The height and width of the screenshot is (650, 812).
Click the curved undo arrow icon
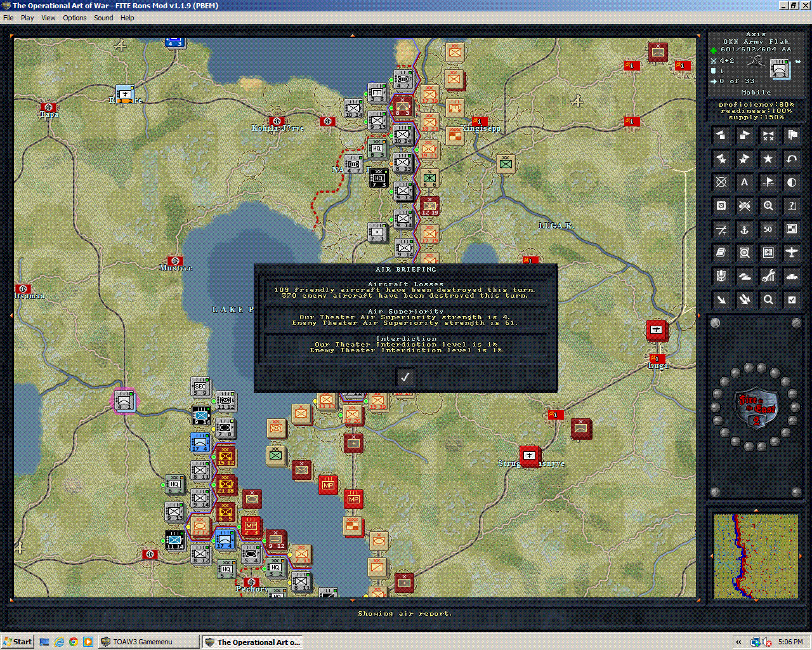791,159
